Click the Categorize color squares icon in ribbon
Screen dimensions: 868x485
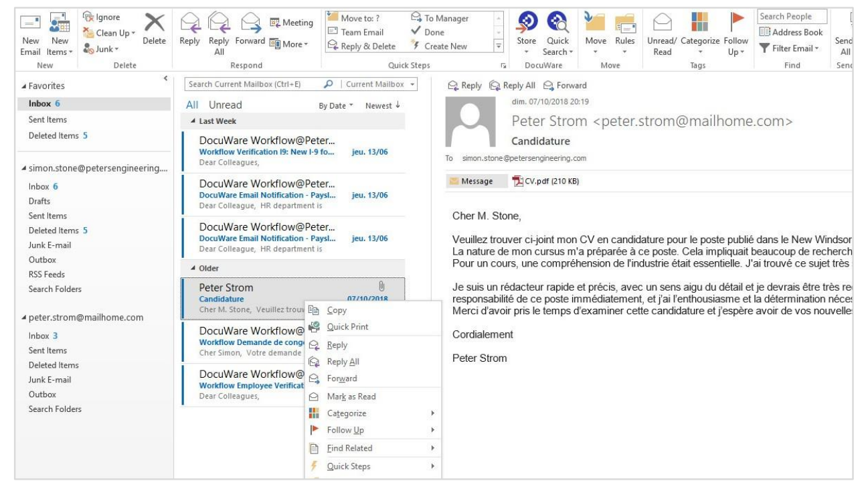tap(701, 23)
